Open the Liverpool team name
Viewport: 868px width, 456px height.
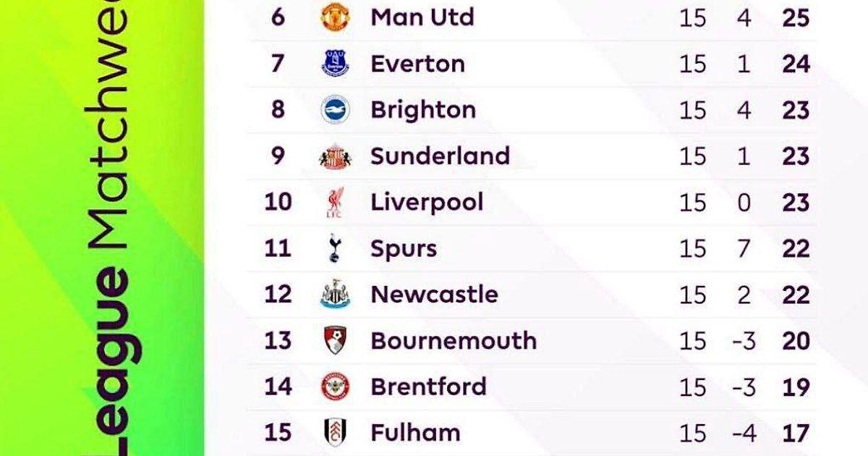[427, 203]
